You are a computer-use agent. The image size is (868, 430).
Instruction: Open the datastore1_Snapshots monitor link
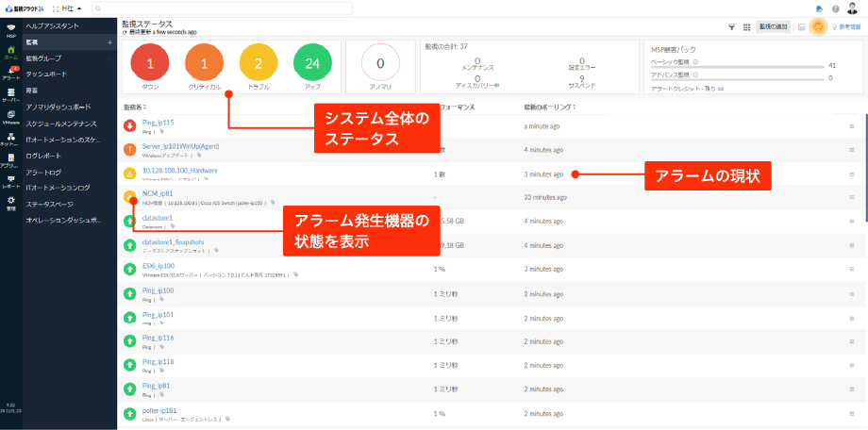[x=174, y=241]
